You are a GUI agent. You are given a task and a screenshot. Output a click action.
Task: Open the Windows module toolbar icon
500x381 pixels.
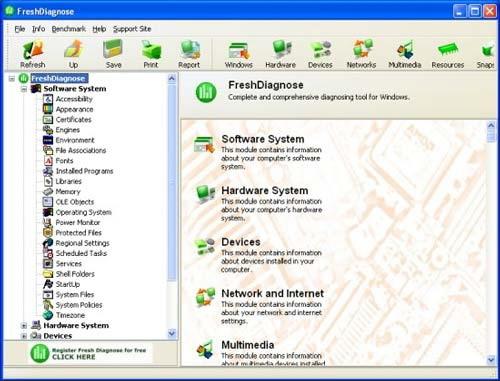tap(239, 50)
